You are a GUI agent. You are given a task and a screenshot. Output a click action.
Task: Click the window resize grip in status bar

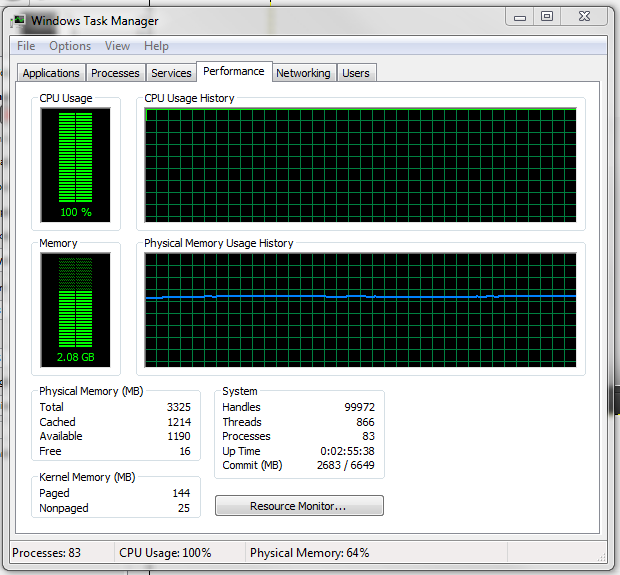coord(602,557)
